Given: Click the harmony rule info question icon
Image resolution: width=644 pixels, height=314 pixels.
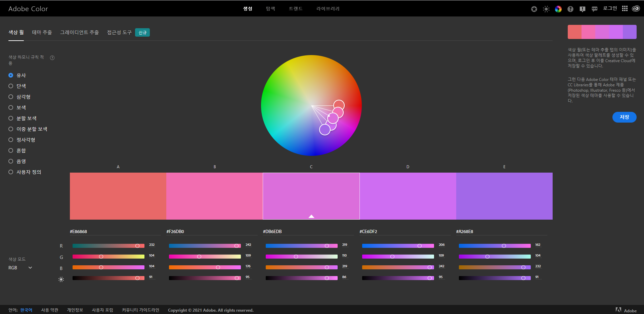Looking at the screenshot, I should point(52,58).
